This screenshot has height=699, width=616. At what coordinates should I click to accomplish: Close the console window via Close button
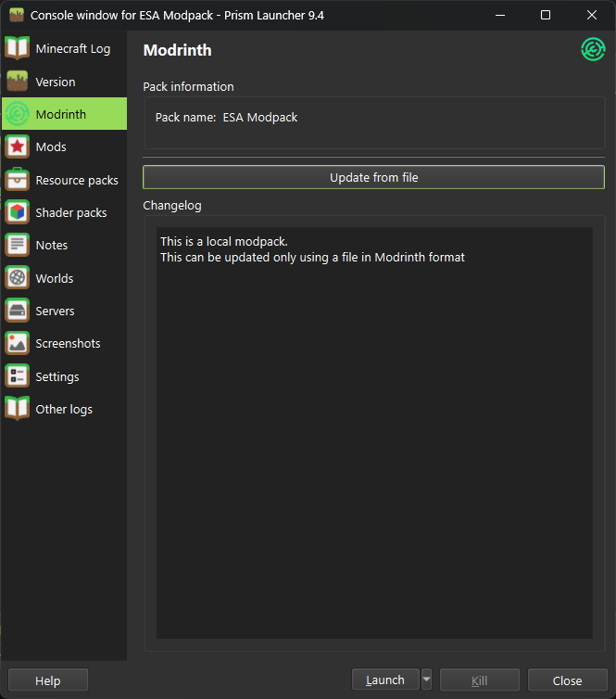click(567, 680)
